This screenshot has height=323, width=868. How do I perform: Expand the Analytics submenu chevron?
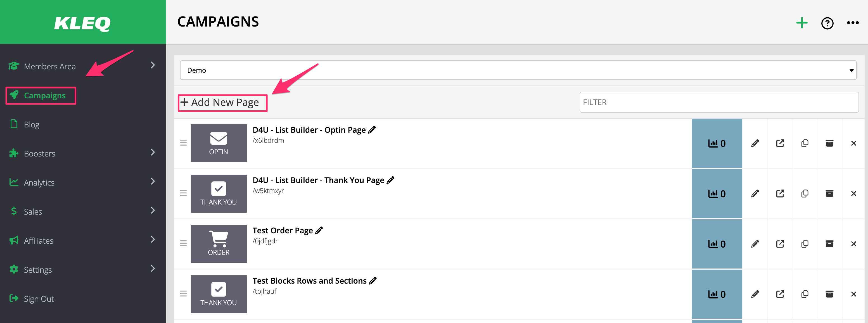tap(153, 181)
